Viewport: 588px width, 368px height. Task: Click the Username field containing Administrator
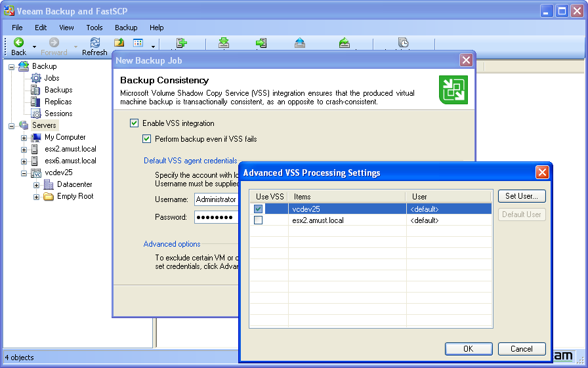(x=217, y=199)
